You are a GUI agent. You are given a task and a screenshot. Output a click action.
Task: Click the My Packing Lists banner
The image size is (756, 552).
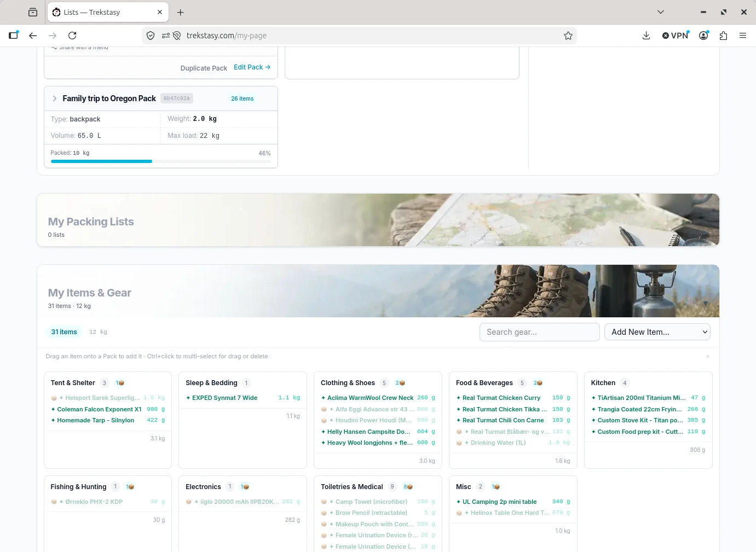(x=378, y=220)
